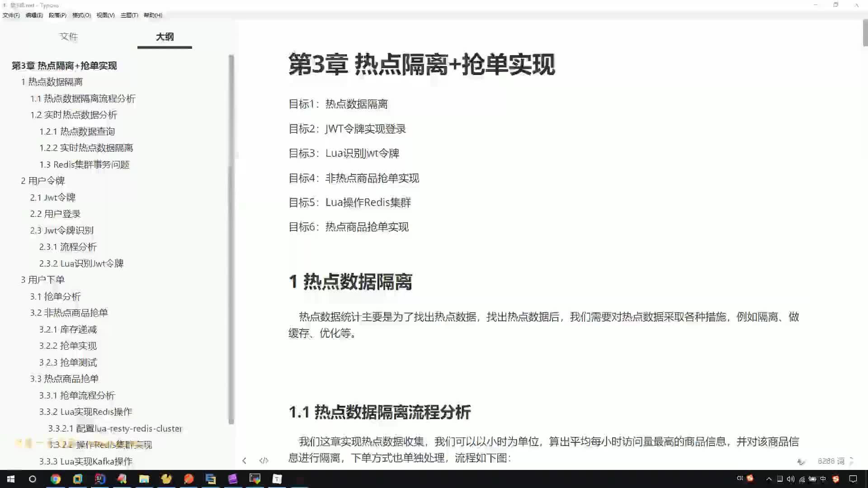Toggle the 中 input language indicator
Screen dimensions: 868x488
pos(823,479)
